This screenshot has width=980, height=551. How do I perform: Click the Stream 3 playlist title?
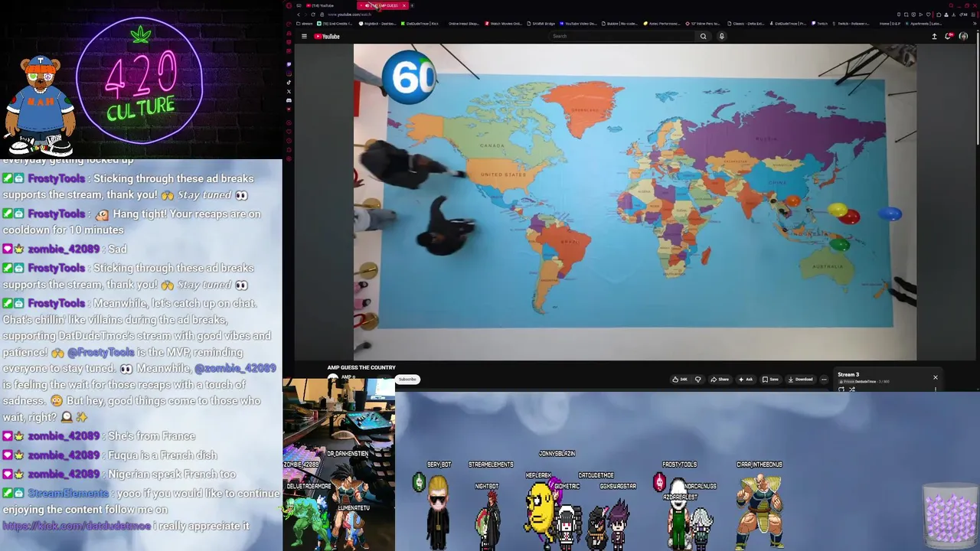(x=848, y=375)
